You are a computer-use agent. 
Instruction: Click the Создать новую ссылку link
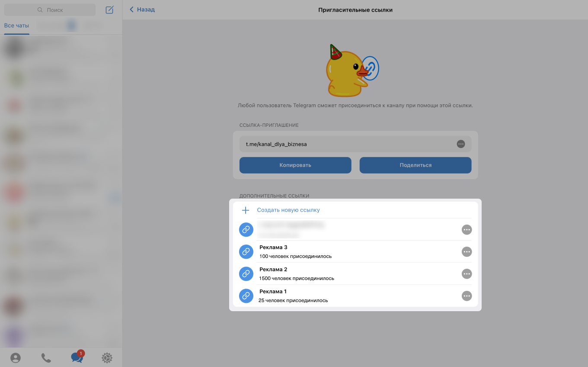pos(288,210)
